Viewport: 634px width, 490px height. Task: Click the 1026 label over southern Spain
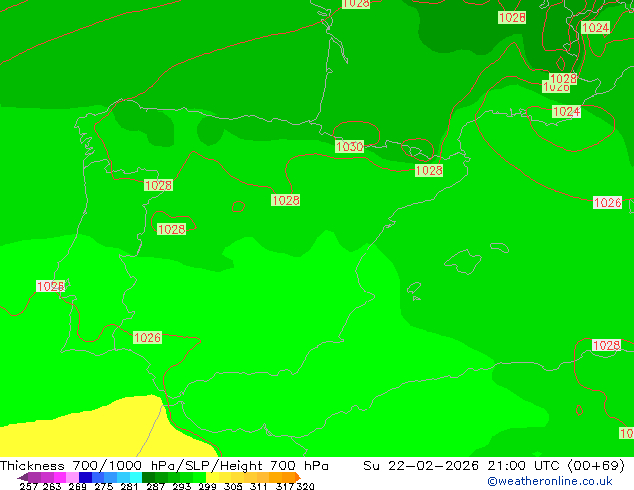[147, 338]
